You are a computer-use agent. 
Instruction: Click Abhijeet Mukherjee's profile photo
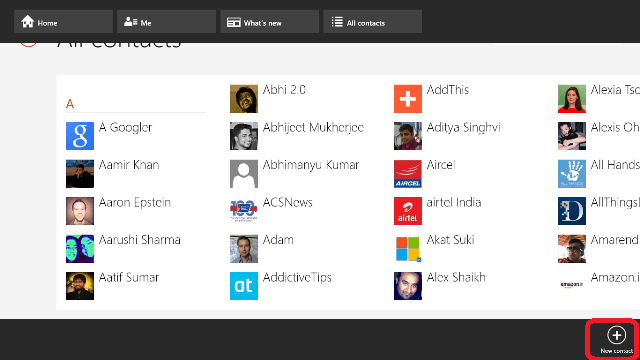coord(244,136)
